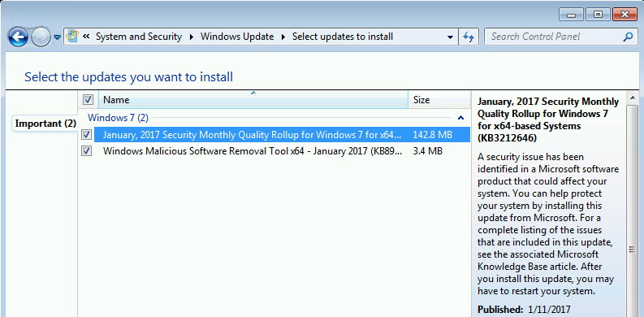This screenshot has width=644, height=317.
Task: Collapse the Windows 7 group with chevron
Action: [x=460, y=118]
